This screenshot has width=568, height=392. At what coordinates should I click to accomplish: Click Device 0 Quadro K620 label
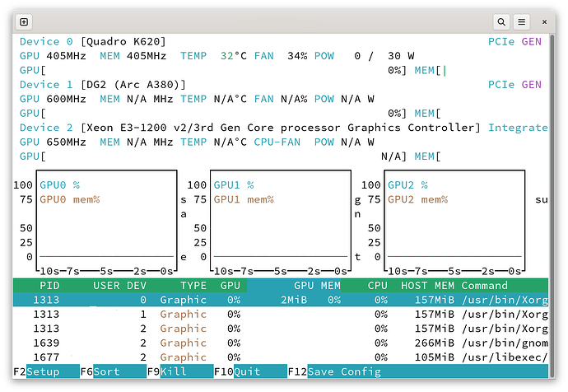[93, 42]
